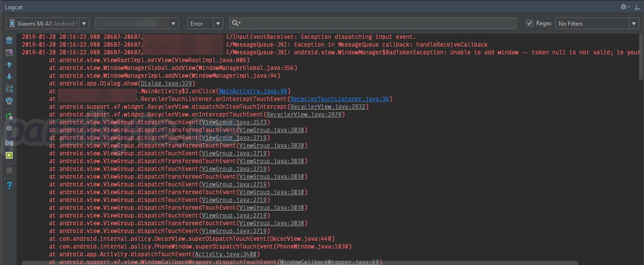Capture a screenshot using the camera icon
The image size is (644, 265).
(9, 143)
